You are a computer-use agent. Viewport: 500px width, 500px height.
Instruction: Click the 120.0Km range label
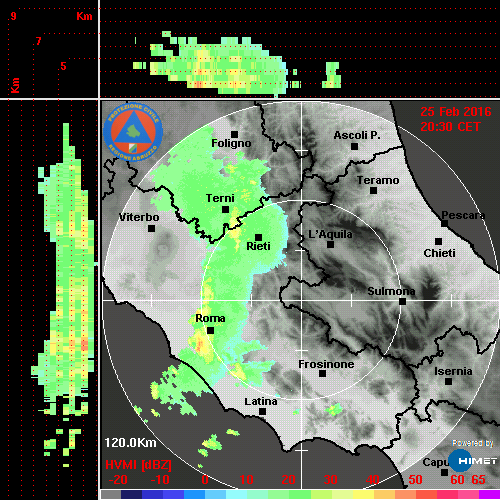click(130, 443)
